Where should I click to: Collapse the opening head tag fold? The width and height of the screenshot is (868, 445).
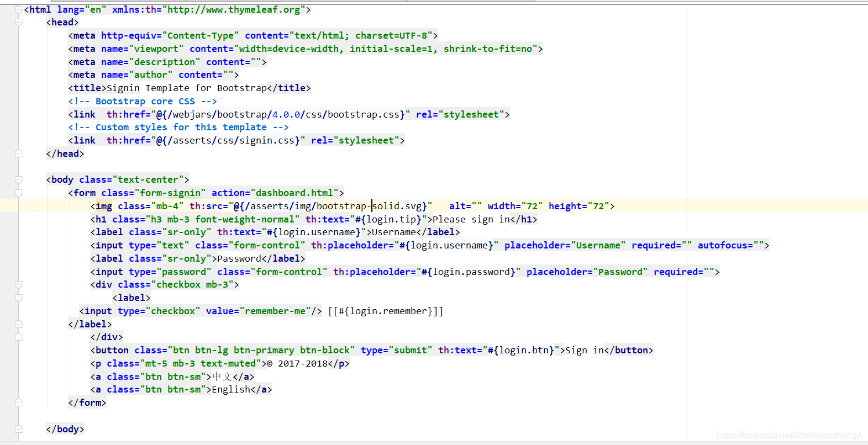tap(19, 23)
